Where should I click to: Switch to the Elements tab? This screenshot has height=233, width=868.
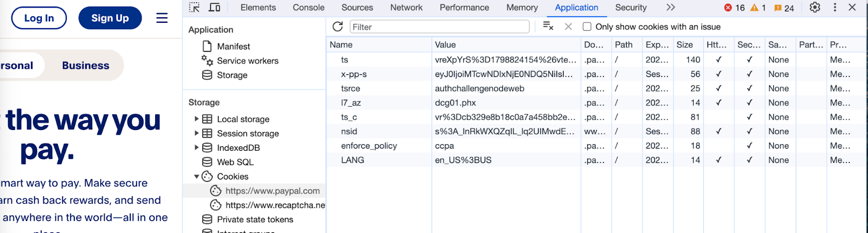tap(258, 8)
